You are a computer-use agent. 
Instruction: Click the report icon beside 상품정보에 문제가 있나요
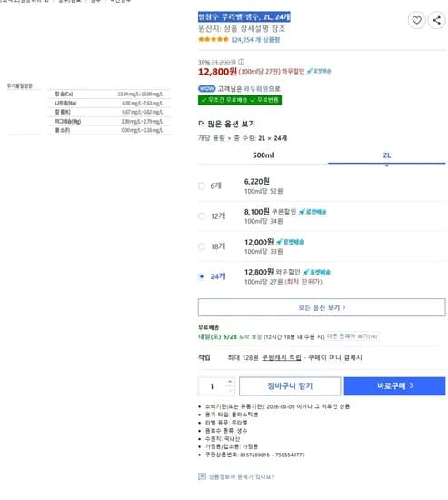202,476
